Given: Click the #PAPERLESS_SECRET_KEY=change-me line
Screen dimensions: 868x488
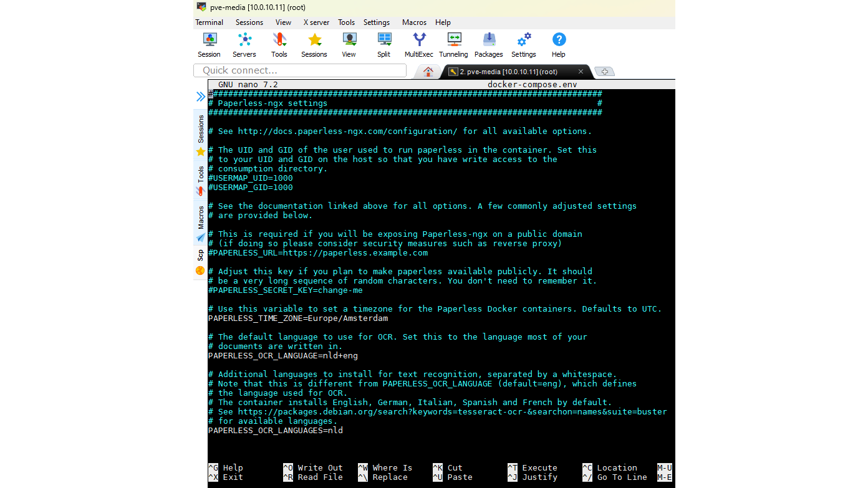Looking at the screenshot, I should pos(286,290).
